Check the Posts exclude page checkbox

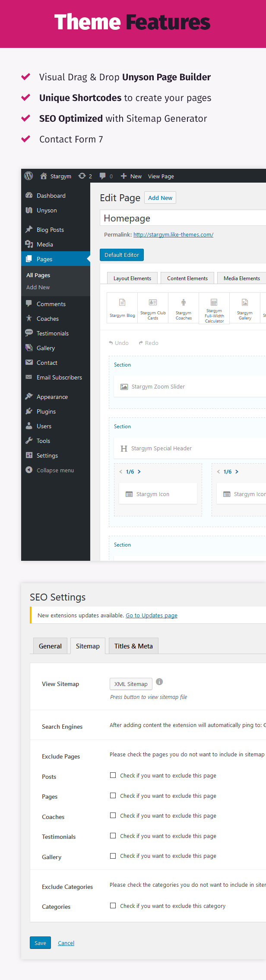(x=113, y=775)
